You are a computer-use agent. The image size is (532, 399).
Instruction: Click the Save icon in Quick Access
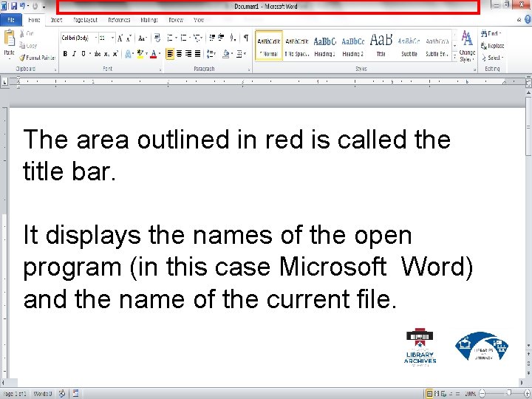click(x=13, y=6)
